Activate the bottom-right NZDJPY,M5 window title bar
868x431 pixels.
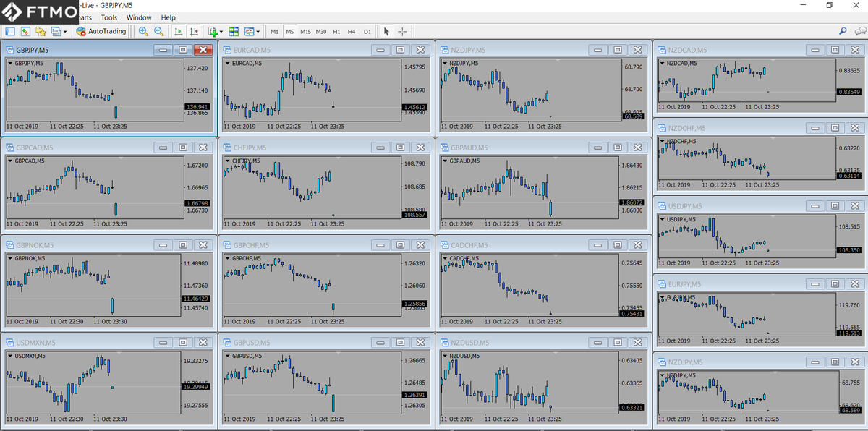(x=760, y=362)
